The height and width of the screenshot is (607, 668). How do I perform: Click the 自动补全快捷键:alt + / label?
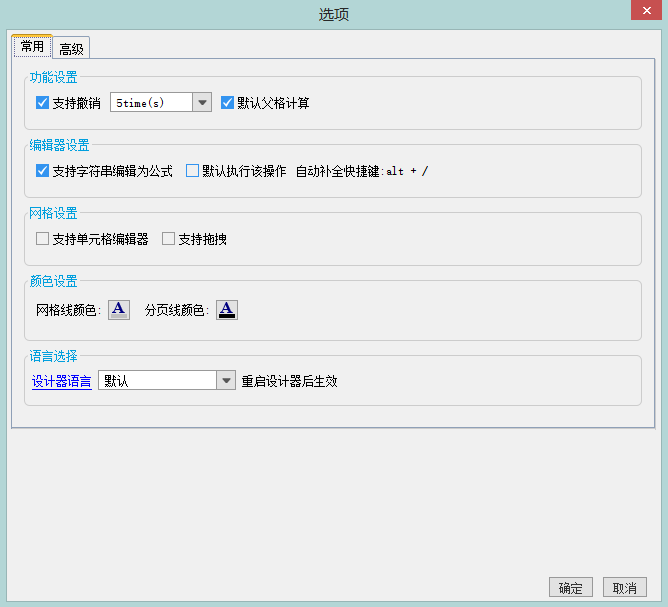tap(362, 171)
